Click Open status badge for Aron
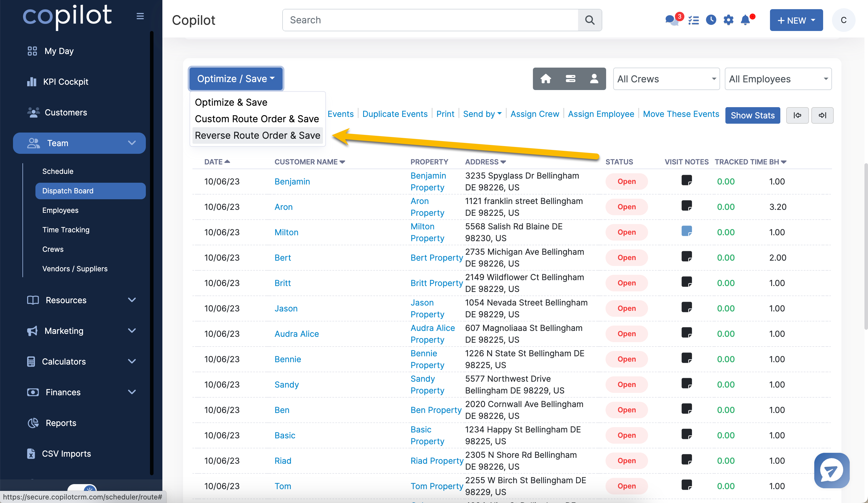The height and width of the screenshot is (503, 868). click(626, 207)
